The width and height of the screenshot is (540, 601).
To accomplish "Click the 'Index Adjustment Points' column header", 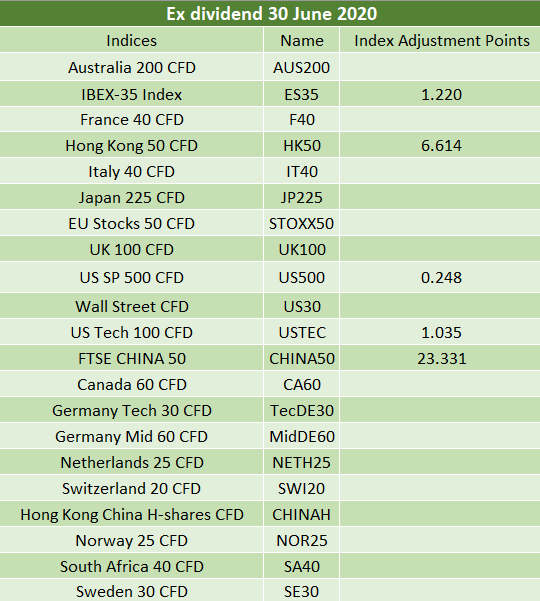I will [440, 40].
